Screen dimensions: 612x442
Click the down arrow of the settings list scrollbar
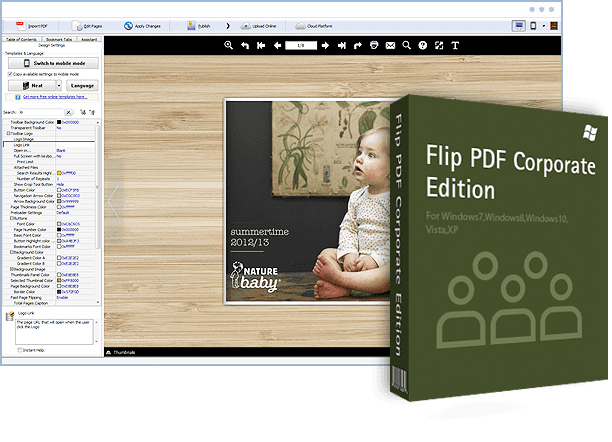98,302
